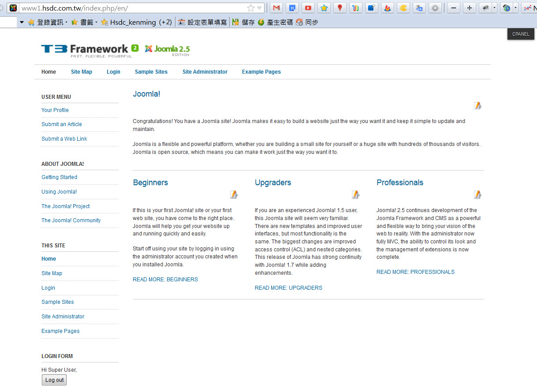
Task: Open the flame feed toolbar icon
Action: click(388, 8)
